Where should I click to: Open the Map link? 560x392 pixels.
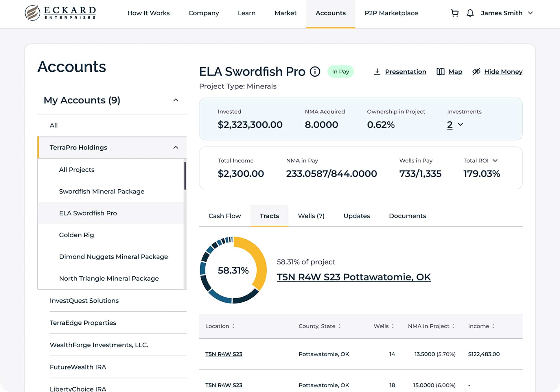(x=455, y=72)
